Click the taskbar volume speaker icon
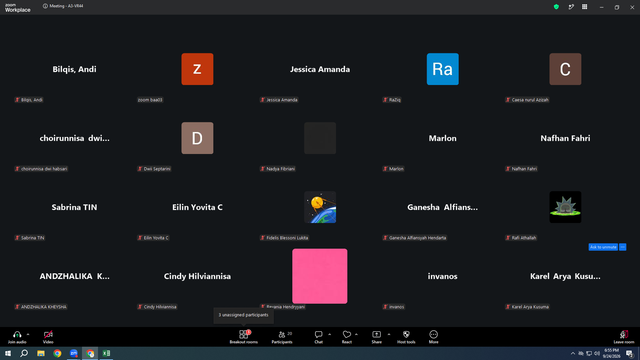The image size is (640, 360). point(597,353)
